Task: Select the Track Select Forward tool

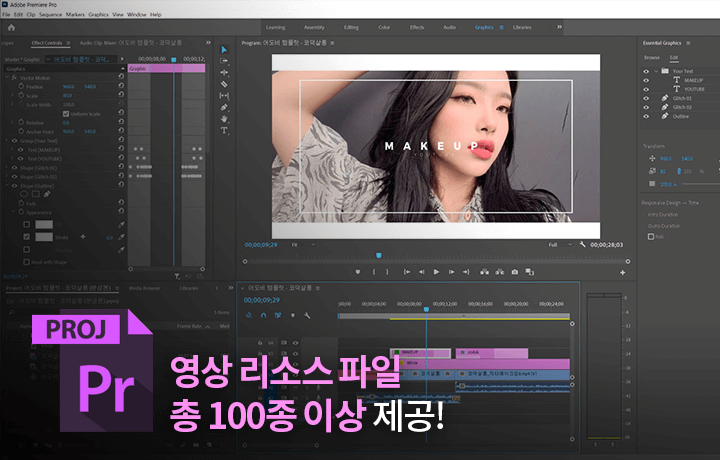Action: [224, 61]
